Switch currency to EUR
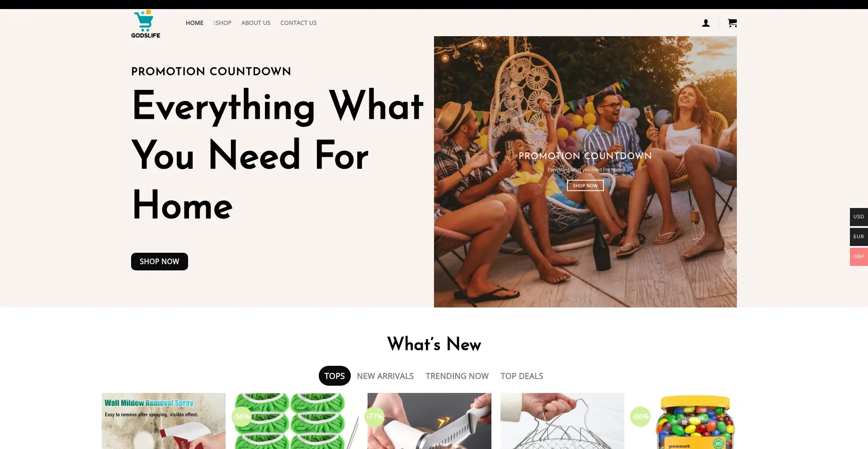868x449 pixels. click(859, 236)
